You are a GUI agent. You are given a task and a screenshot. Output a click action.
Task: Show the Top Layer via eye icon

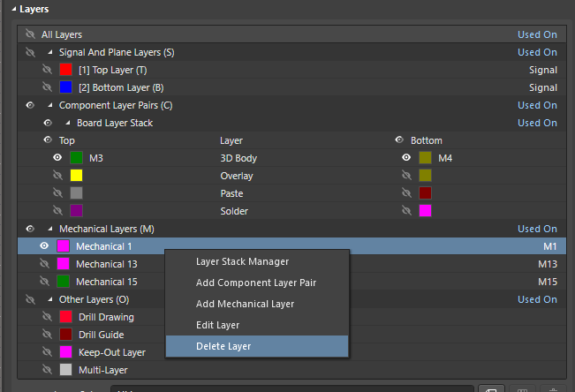47,70
